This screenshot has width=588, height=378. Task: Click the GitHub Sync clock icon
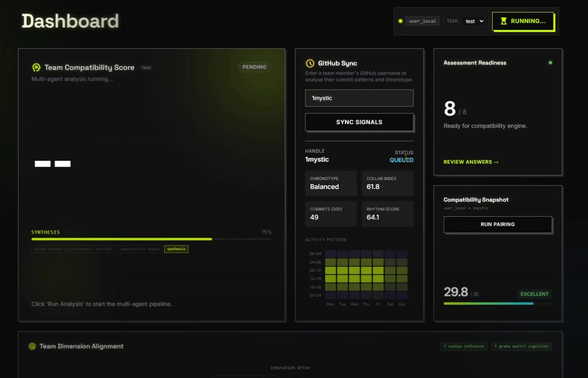pyautogui.click(x=310, y=63)
